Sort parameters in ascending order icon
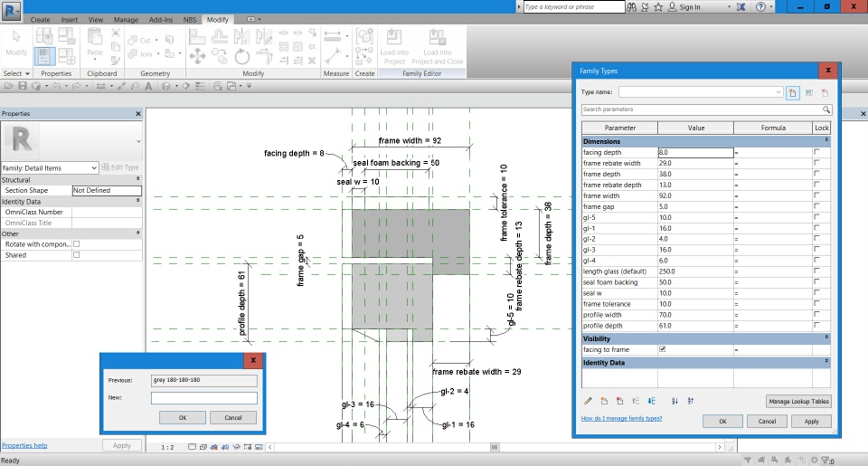The image size is (868, 466). point(675,401)
